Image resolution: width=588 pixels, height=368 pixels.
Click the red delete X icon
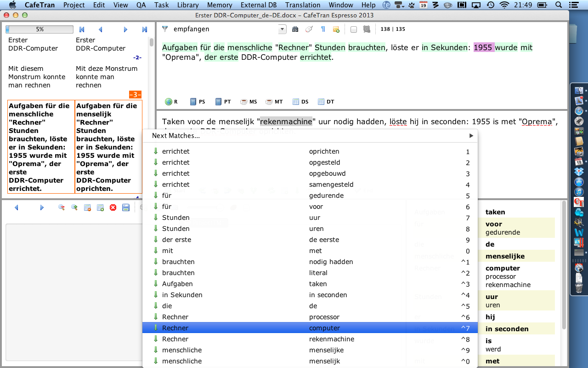pos(113,208)
